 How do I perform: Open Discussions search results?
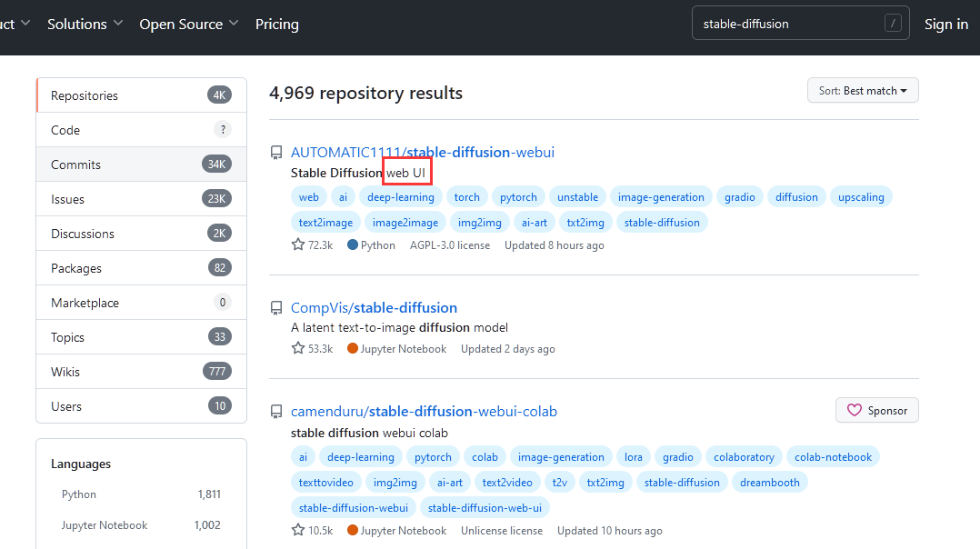(x=142, y=234)
